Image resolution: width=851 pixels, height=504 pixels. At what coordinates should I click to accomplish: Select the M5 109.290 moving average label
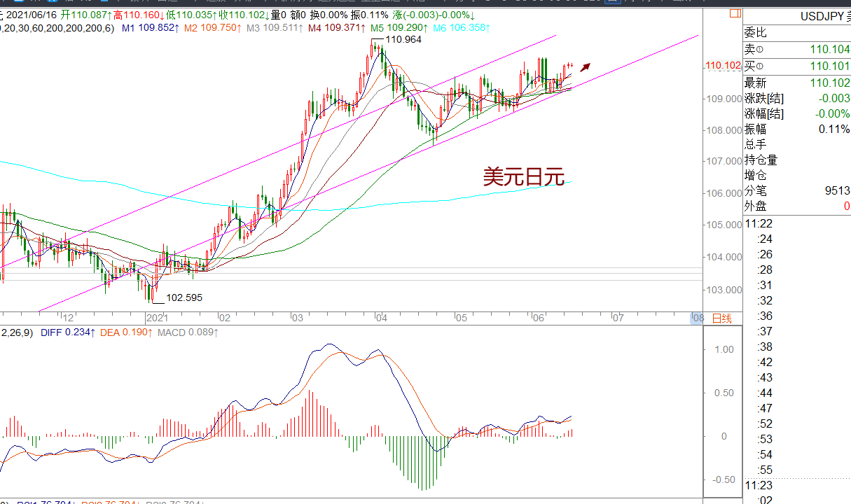[399, 28]
